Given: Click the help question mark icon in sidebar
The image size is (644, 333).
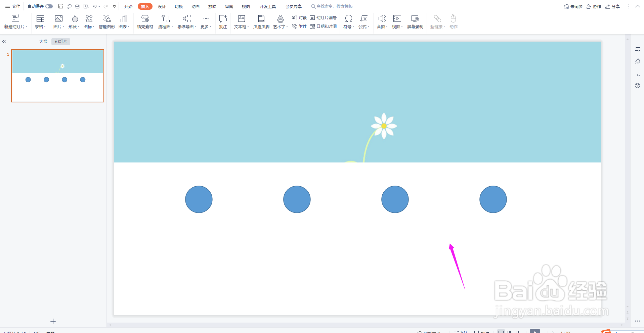Looking at the screenshot, I should point(638,86).
